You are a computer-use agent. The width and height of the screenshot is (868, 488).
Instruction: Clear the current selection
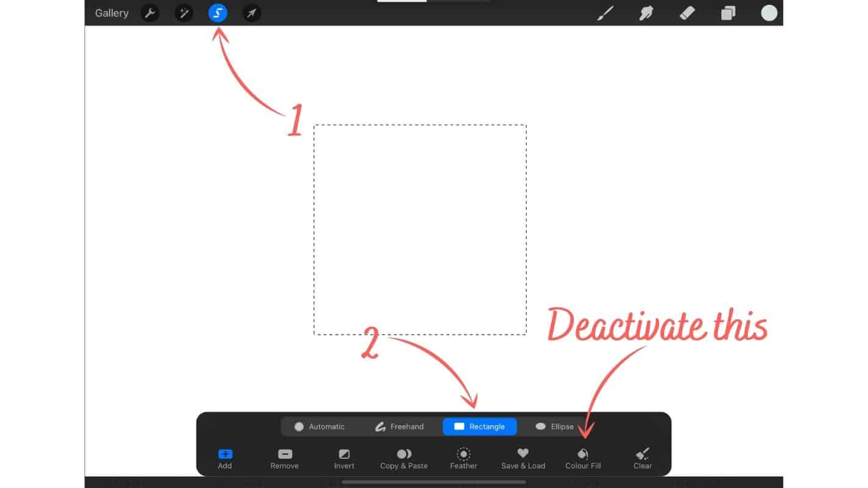tap(643, 459)
